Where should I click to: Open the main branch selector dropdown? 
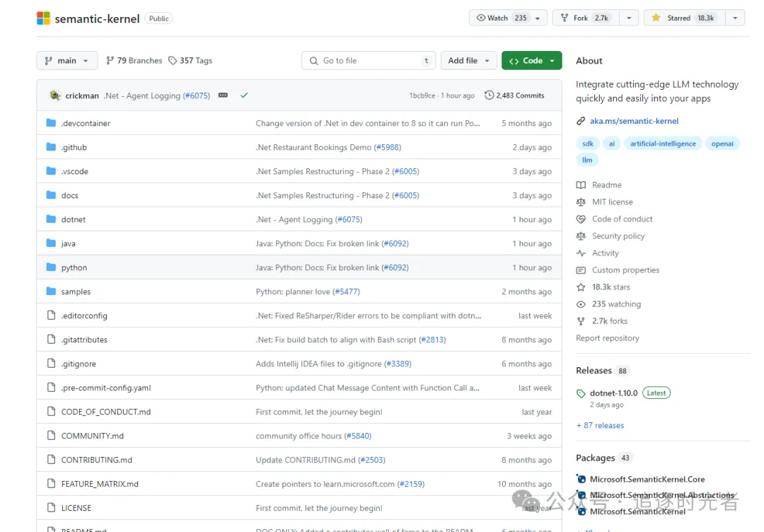point(67,61)
